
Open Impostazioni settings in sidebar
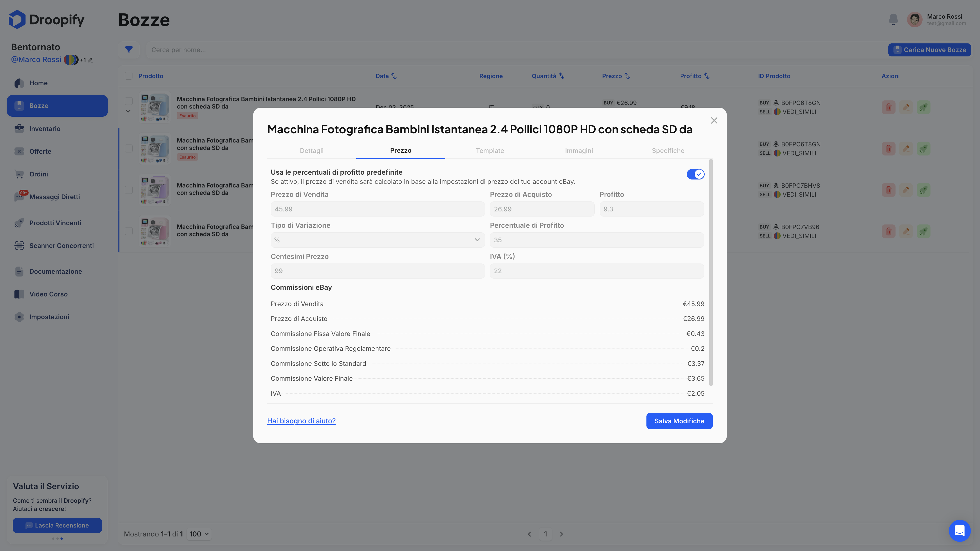(49, 317)
